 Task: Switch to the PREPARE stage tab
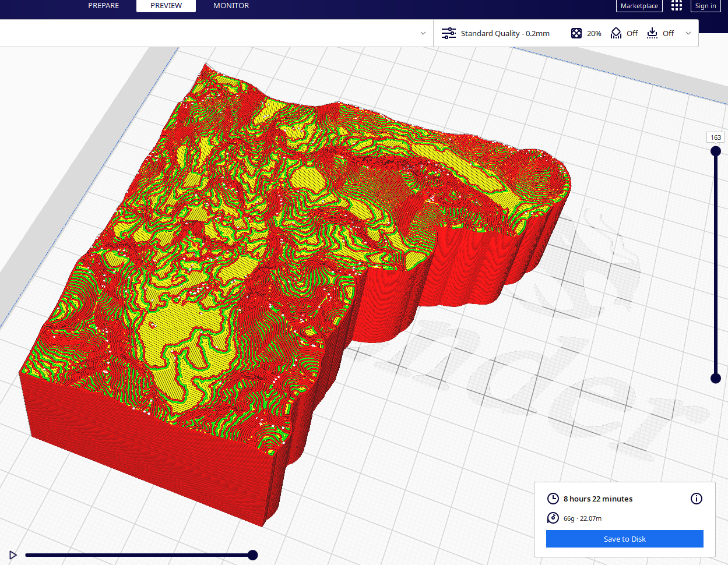coord(103,6)
